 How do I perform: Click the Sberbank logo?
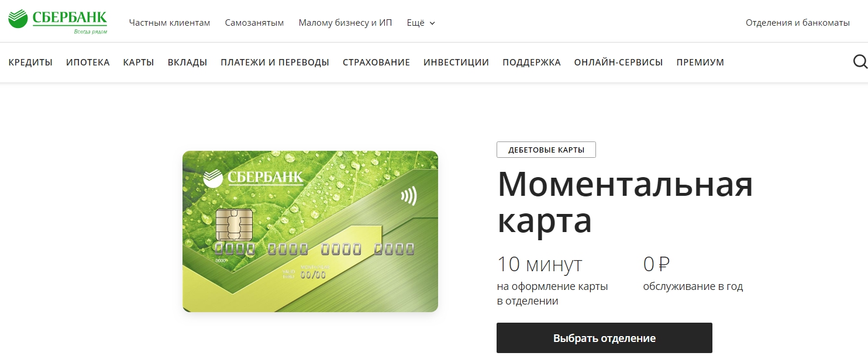pyautogui.click(x=58, y=22)
